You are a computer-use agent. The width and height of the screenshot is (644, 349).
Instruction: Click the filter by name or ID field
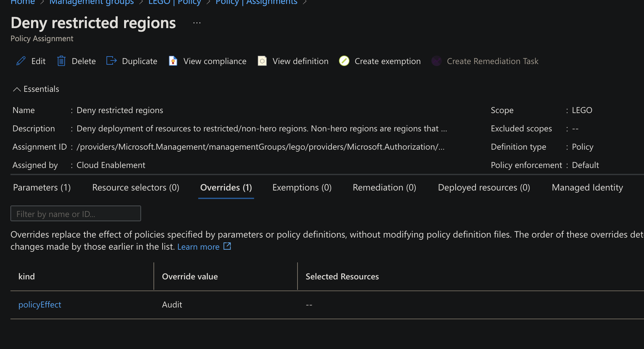(x=75, y=213)
